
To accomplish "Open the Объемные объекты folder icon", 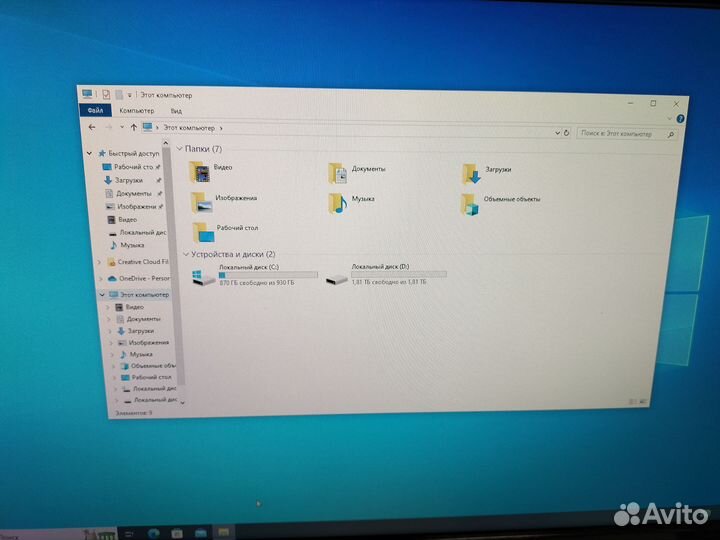I will 470,204.
